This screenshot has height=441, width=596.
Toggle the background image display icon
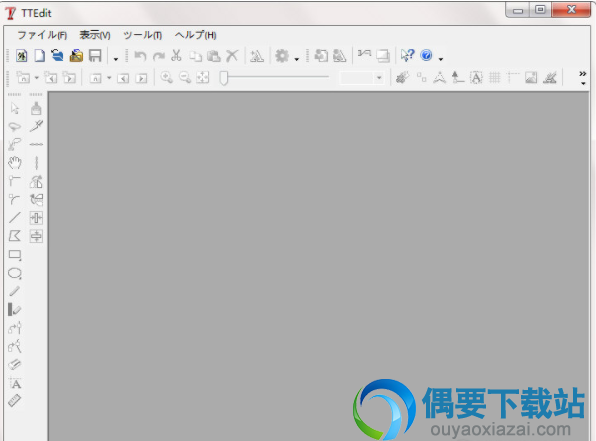tap(531, 78)
